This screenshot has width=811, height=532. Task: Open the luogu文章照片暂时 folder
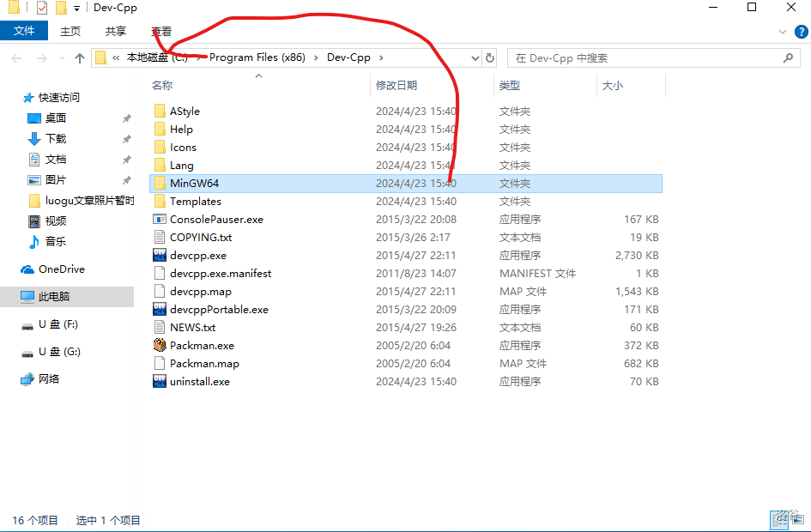coord(89,201)
